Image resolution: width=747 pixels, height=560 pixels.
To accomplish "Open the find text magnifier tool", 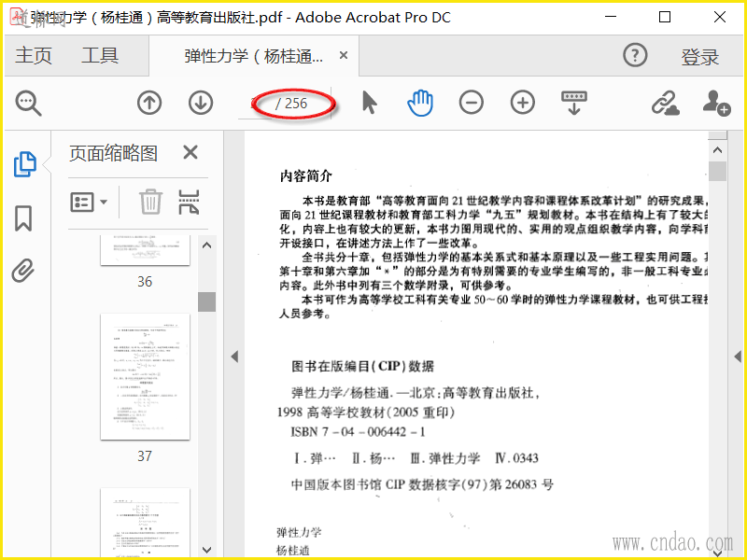I will click(x=29, y=104).
